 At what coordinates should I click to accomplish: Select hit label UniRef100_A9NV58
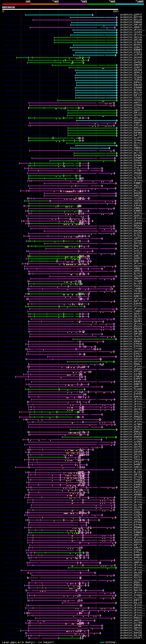131,65
